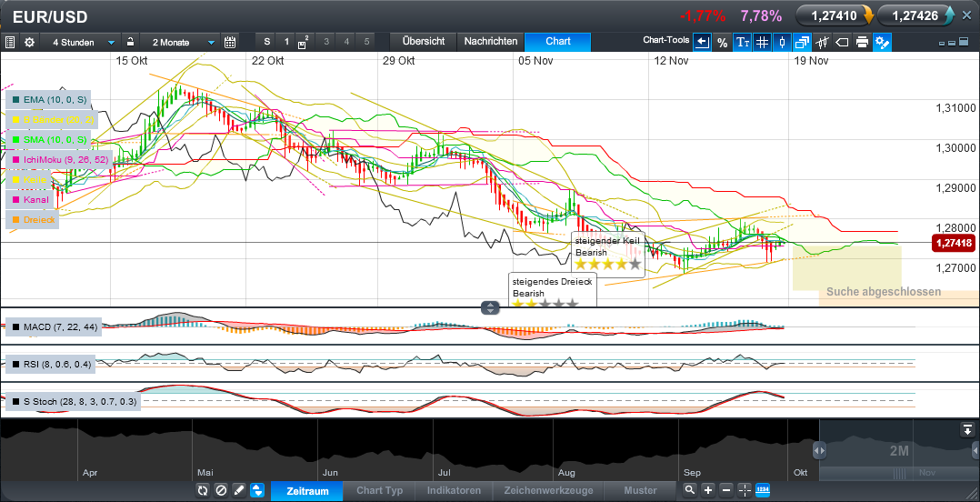The height and width of the screenshot is (502, 980).
Task: Toggle the return-arrow chart tool
Action: [702, 43]
